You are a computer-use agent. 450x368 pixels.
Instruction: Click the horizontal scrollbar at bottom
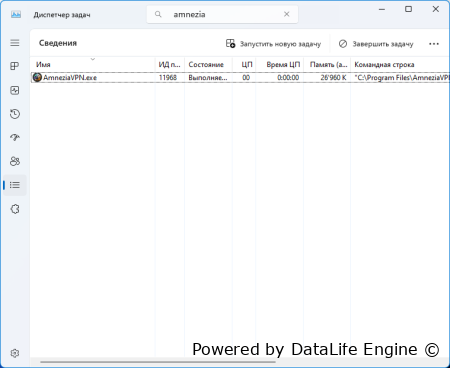(158, 362)
